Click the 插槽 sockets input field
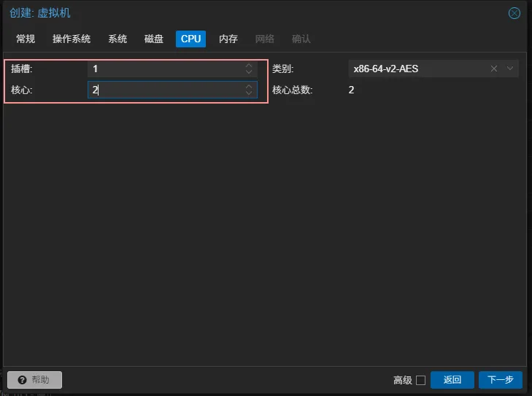Screen dimensions: 532x396 tap(165, 69)
